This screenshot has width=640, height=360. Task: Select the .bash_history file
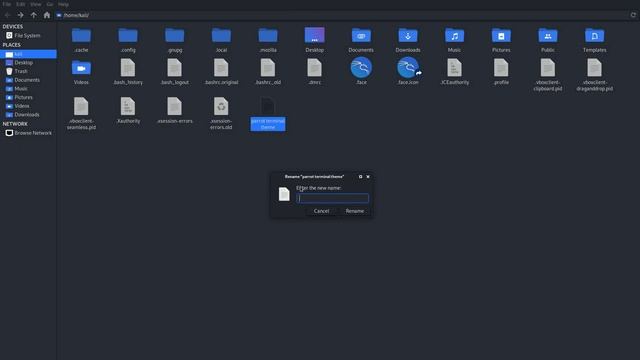[x=128, y=68]
